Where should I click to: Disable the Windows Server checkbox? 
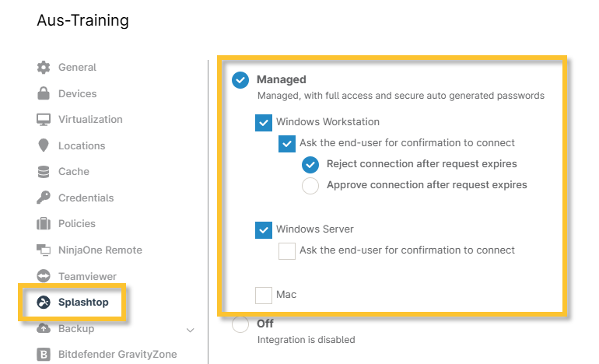(264, 229)
